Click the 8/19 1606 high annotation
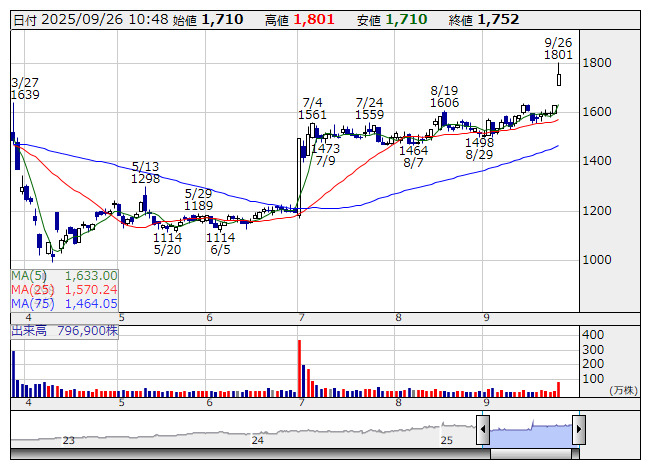Viewport: 653px width, 470px height. (444, 96)
